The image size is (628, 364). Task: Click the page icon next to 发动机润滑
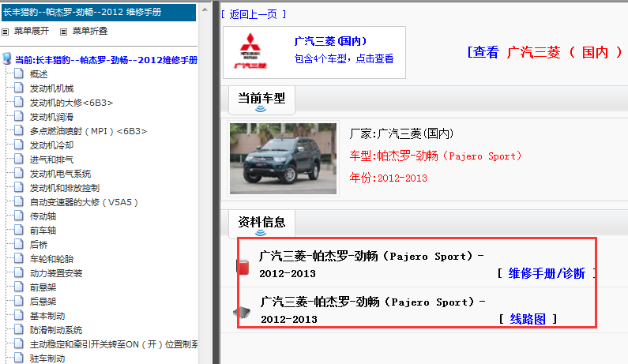19,116
